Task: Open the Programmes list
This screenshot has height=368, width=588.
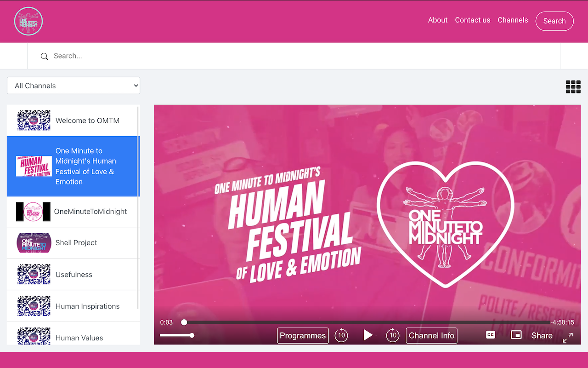Action: click(x=303, y=335)
